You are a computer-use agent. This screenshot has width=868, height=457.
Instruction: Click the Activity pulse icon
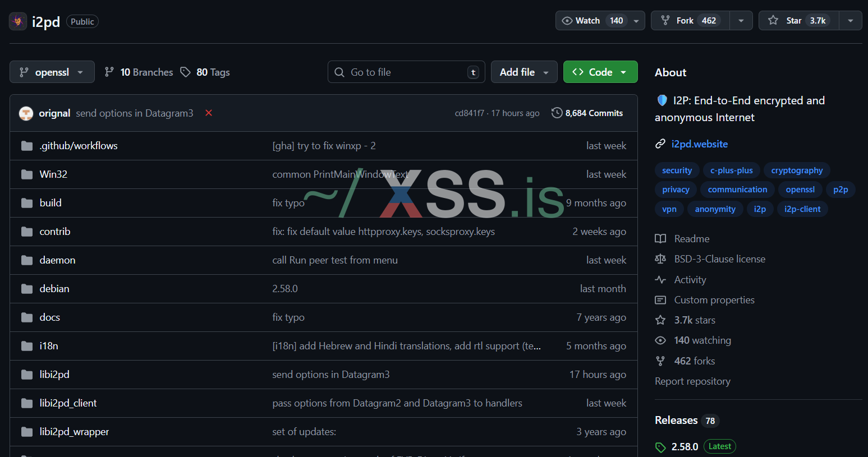click(x=660, y=280)
